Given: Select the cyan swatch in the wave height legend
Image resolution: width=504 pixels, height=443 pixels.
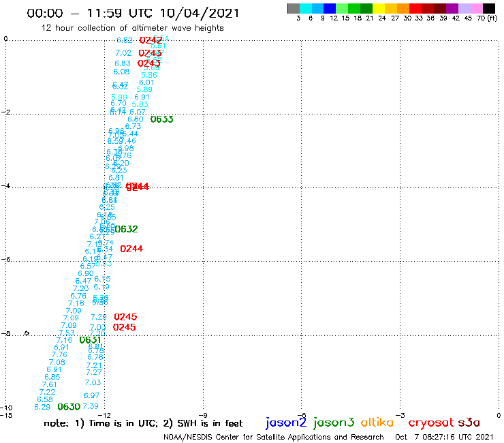Looking at the screenshot, I should 306,8.
